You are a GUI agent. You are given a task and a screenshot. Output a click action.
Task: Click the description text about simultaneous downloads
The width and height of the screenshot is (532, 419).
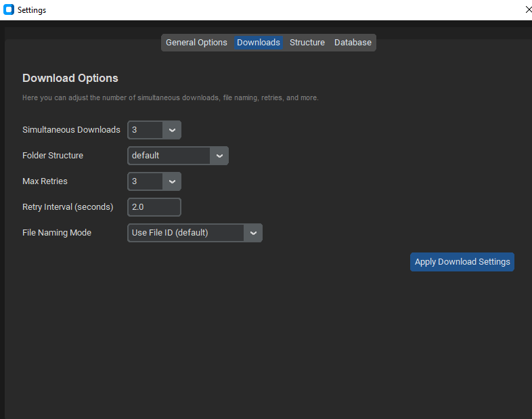(171, 97)
